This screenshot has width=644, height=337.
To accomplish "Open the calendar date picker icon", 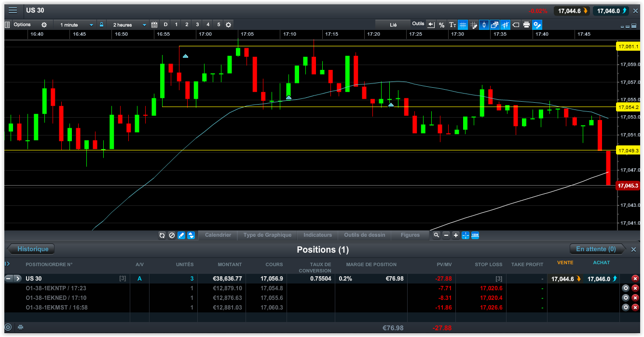I will pyautogui.click(x=154, y=25).
